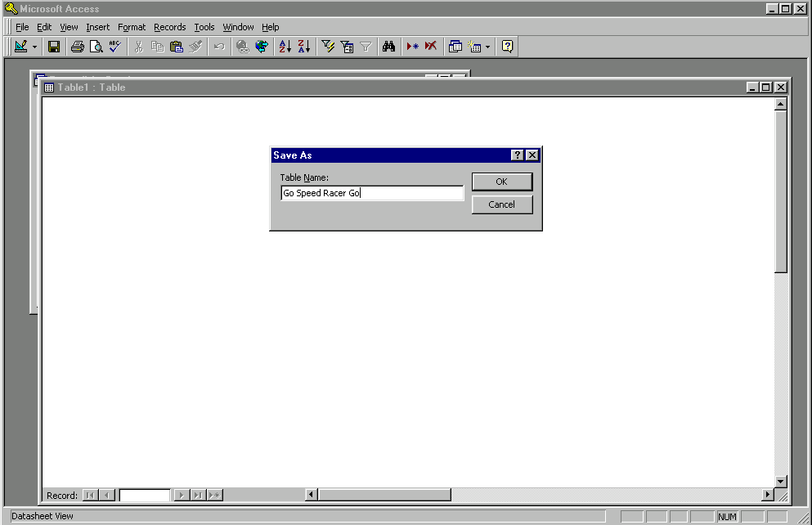Click the Save floppy disk icon
This screenshot has height=525, width=812.
click(x=54, y=47)
